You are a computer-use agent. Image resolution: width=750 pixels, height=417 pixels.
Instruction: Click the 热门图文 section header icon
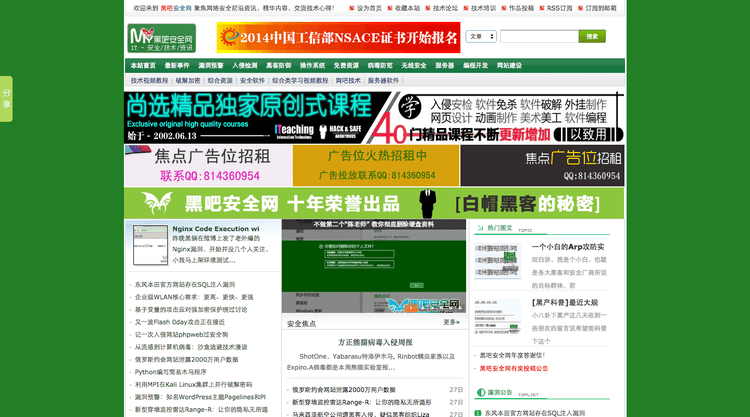(x=480, y=229)
